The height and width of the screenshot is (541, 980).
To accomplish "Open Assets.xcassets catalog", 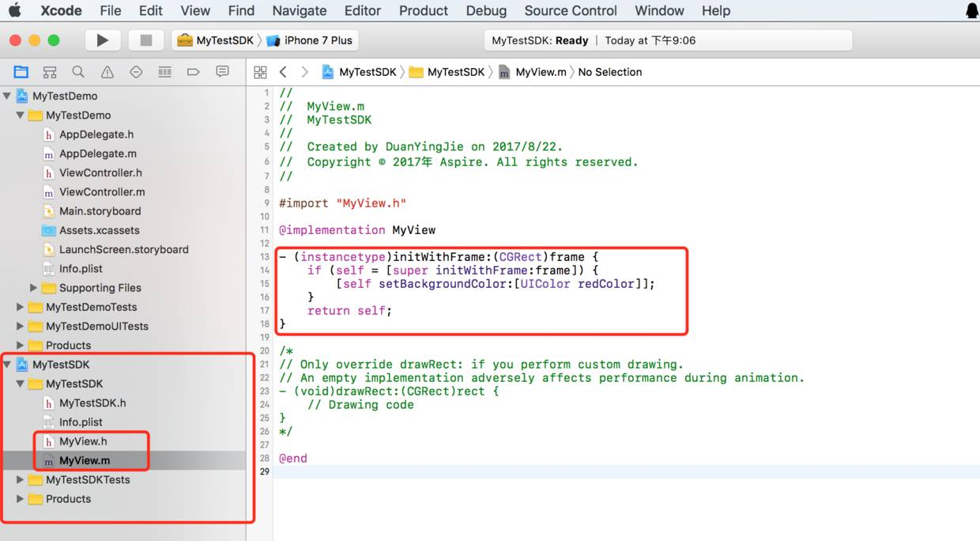I will (x=99, y=230).
